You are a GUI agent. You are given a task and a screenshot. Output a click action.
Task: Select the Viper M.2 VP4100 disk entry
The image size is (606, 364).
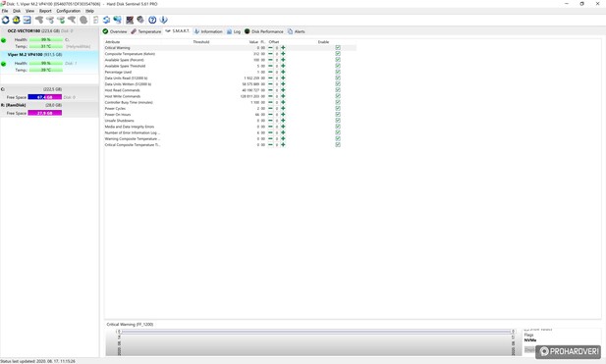pos(49,62)
